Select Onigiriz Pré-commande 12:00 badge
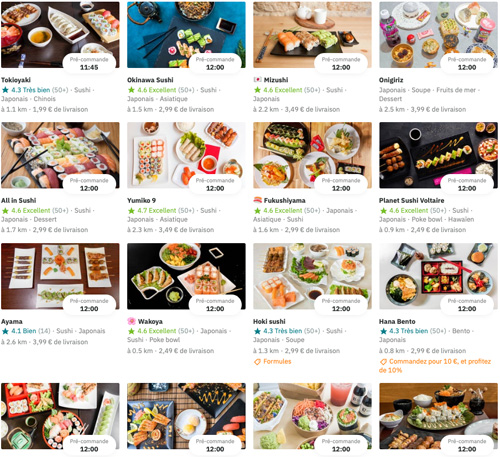The width and height of the screenshot is (500, 457). click(467, 63)
